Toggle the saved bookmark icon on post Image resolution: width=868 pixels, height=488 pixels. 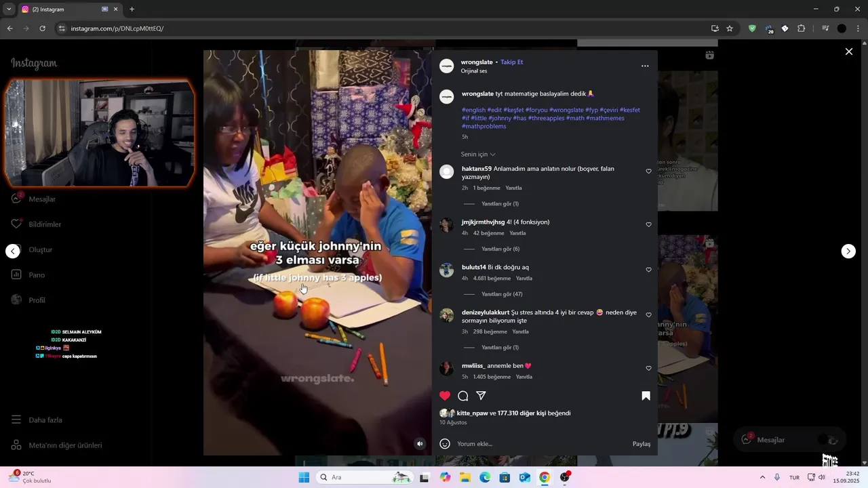pos(646,396)
